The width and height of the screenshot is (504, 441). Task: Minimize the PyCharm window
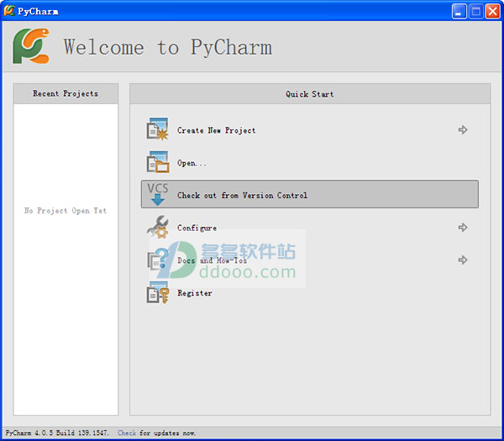(x=459, y=12)
